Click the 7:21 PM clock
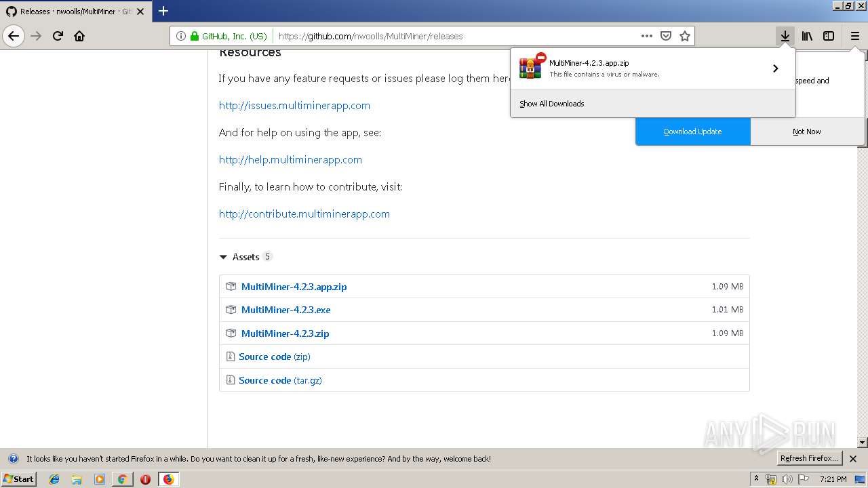This screenshot has height=488, width=868. pos(833,479)
